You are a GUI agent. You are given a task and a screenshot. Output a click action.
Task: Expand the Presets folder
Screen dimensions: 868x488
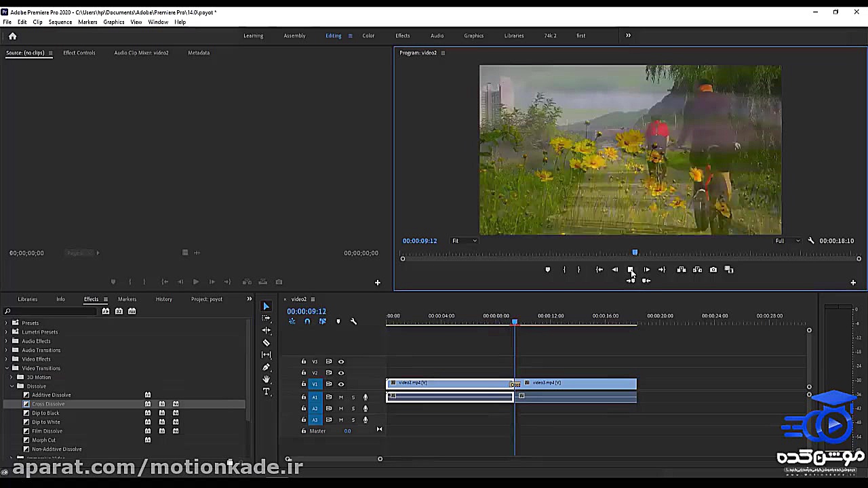point(7,323)
